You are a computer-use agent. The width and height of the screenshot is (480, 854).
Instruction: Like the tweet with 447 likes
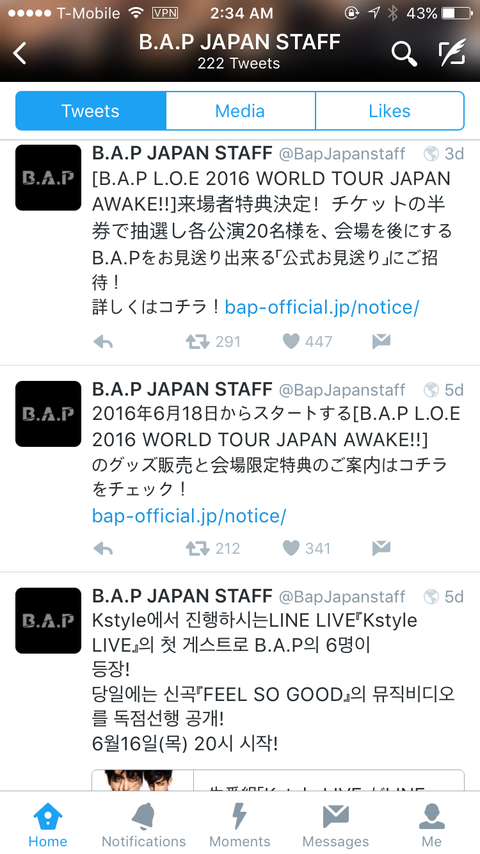click(291, 341)
